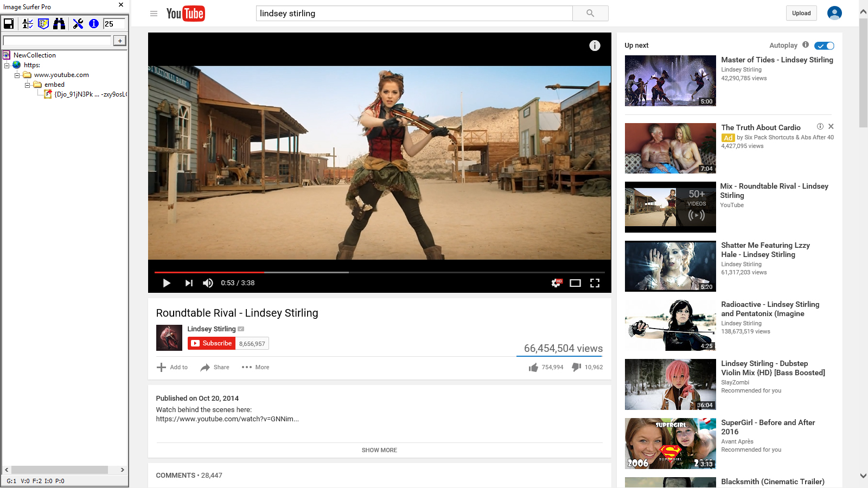The width and height of the screenshot is (868, 488).
Task: Open Dubstep Violin Mix thumbnail
Action: click(x=671, y=384)
